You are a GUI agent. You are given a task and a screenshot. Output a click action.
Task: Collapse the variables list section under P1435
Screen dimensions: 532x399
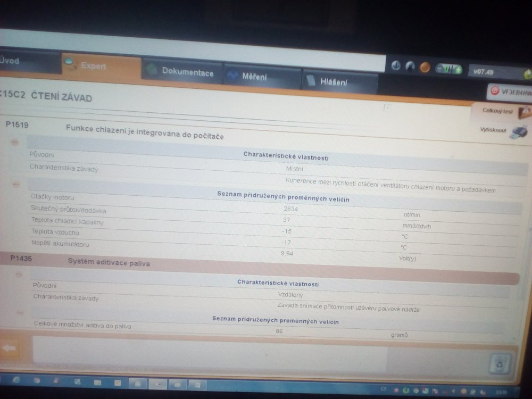point(20,312)
